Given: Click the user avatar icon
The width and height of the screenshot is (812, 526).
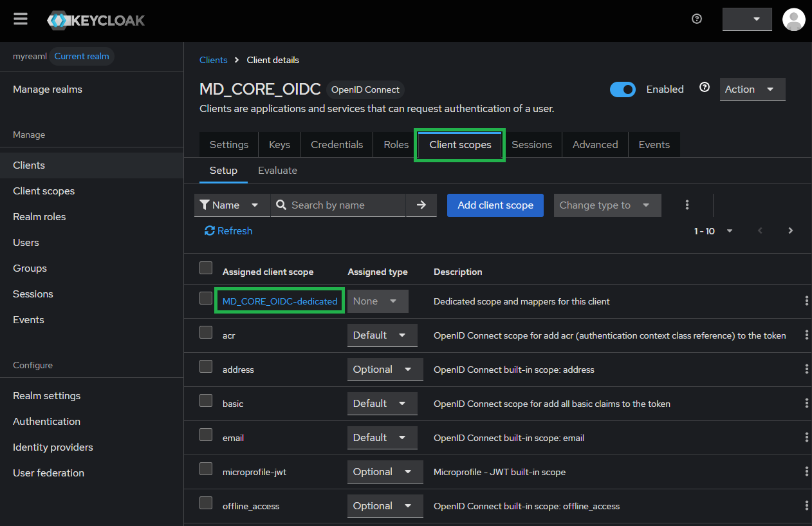Looking at the screenshot, I should pos(793,19).
